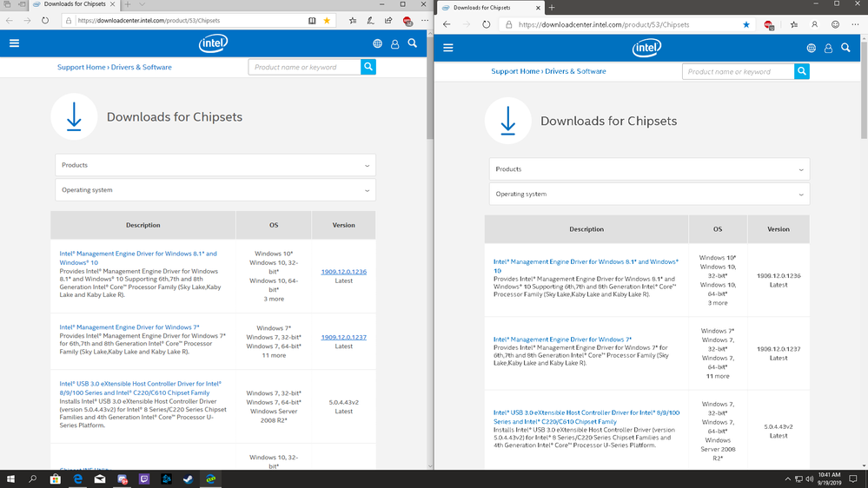Open the Favorites hub in the left Edge window
The image size is (868, 488).
pos(353,21)
